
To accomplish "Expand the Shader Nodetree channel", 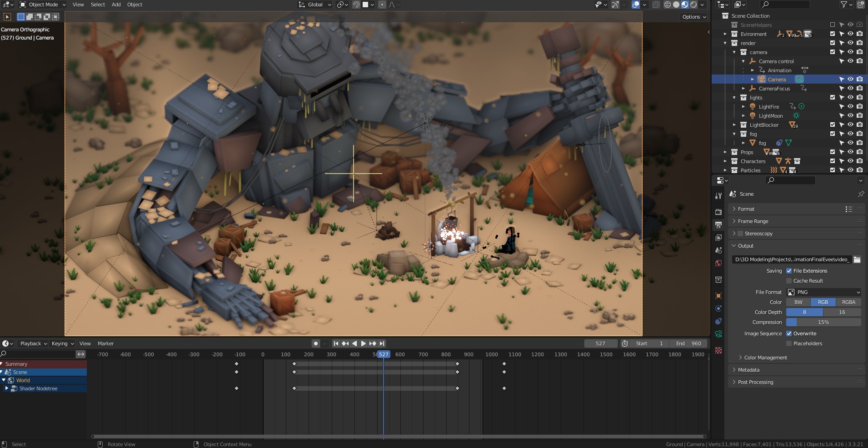I will [6, 388].
